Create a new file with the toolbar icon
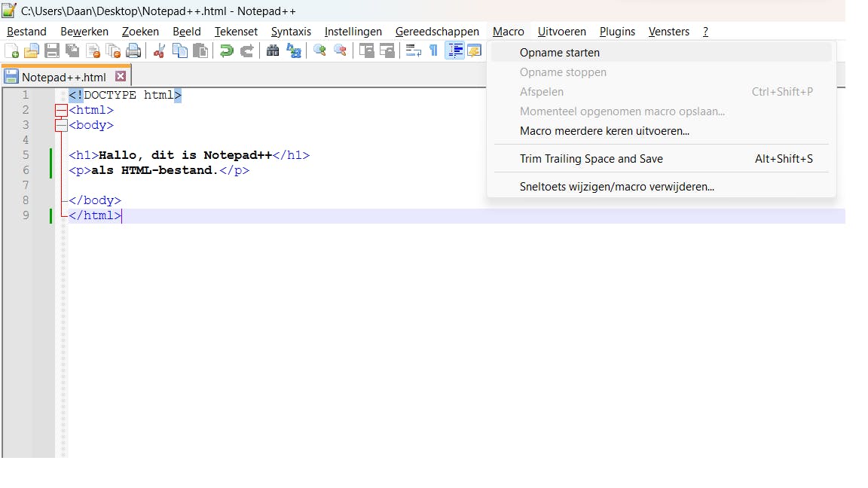Image resolution: width=868 pixels, height=488 pixels. pyautogui.click(x=11, y=51)
